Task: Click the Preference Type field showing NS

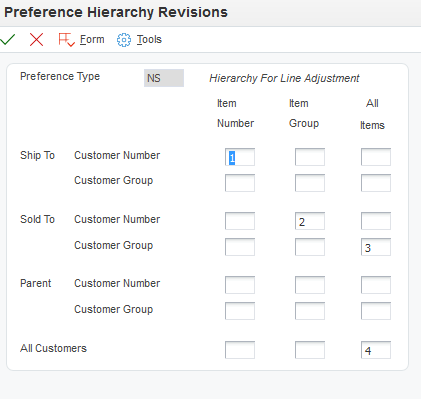Action: [x=164, y=78]
